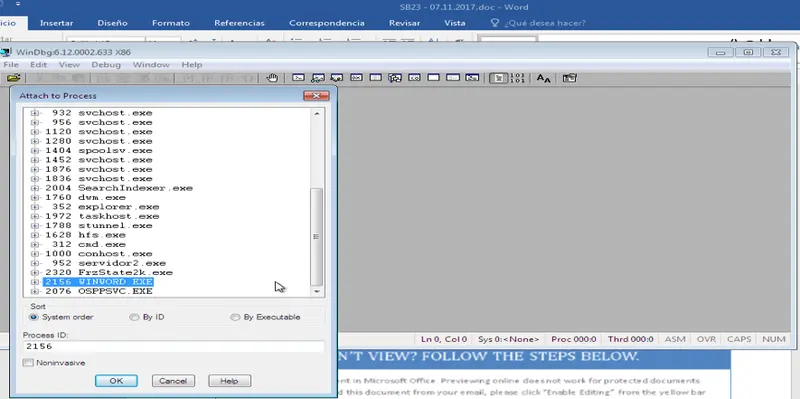The width and height of the screenshot is (800, 399).
Task: Open the Command Browser toolbar icon
Action: point(472,78)
